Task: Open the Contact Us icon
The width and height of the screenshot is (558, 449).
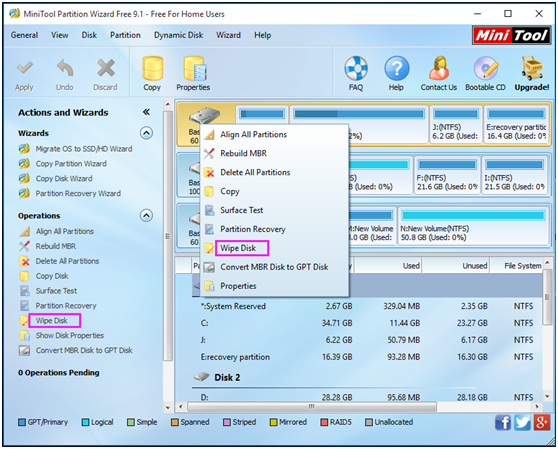Action: pyautogui.click(x=439, y=74)
